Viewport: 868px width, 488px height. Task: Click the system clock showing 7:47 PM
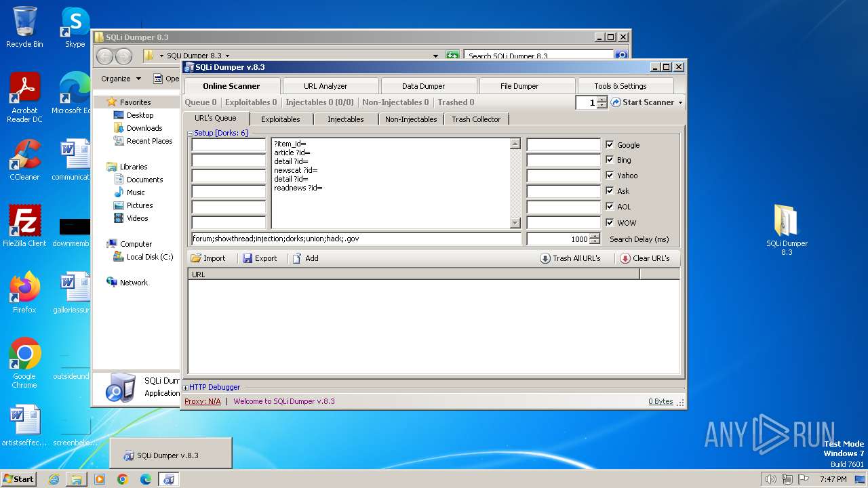pyautogui.click(x=833, y=479)
